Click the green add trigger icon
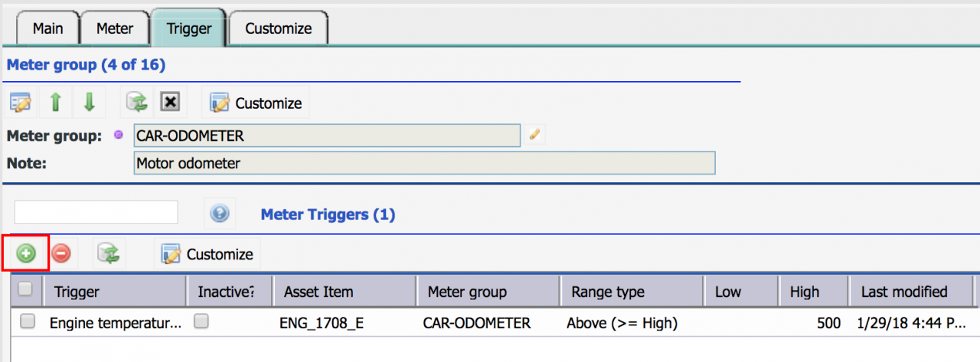 27,253
